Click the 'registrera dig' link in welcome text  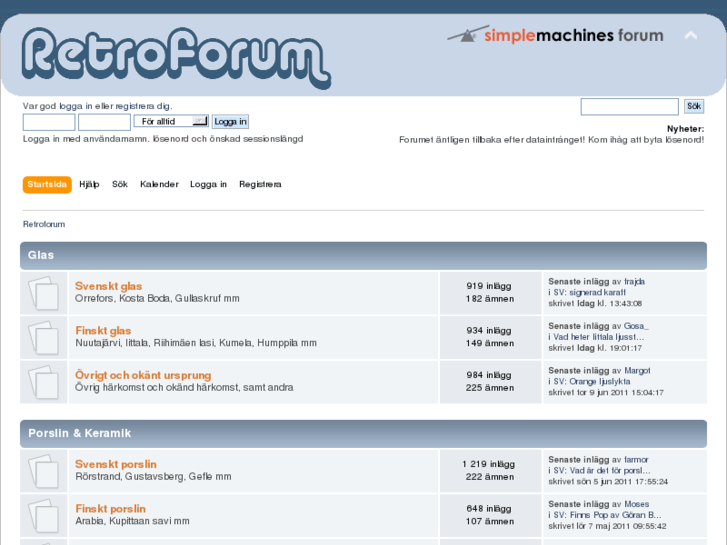pyautogui.click(x=143, y=106)
